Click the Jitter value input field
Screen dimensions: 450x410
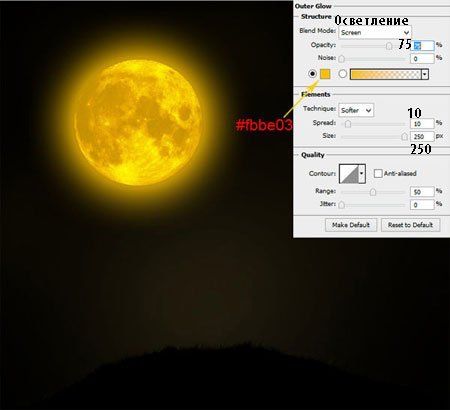pyautogui.click(x=422, y=204)
